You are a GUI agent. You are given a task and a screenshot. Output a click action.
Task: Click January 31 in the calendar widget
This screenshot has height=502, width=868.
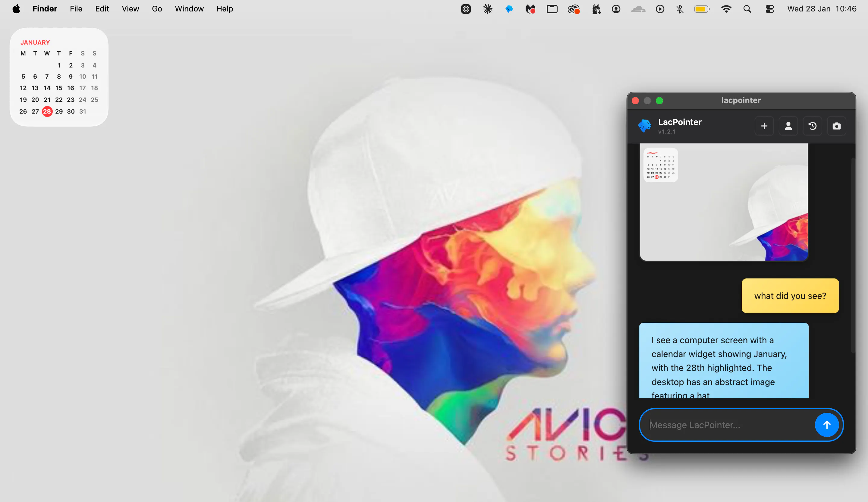tap(83, 111)
